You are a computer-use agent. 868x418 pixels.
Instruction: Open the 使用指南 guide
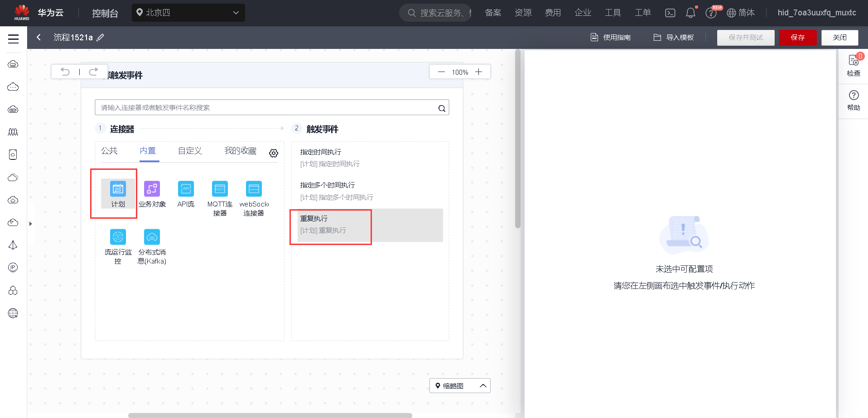coord(611,38)
